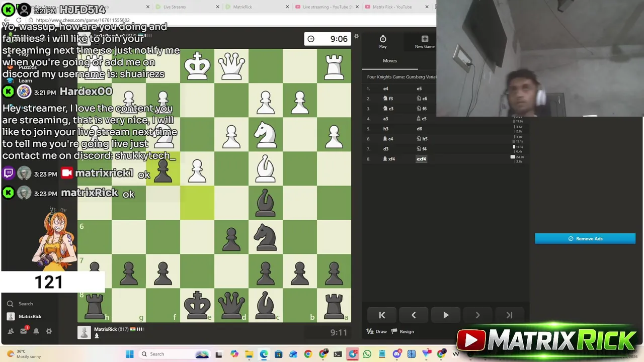
Task: Click the white bishop on c4
Action: point(266,168)
